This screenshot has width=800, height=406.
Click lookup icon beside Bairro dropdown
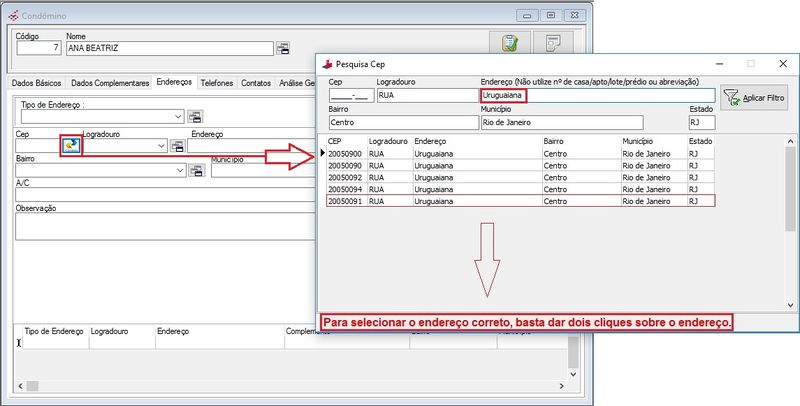tap(197, 171)
